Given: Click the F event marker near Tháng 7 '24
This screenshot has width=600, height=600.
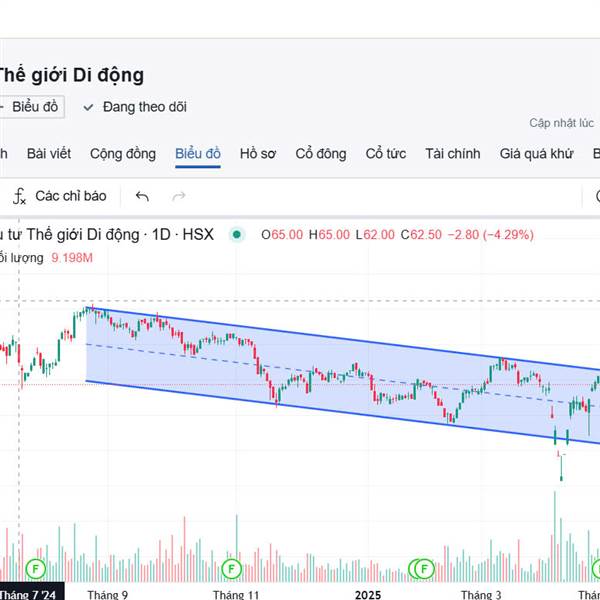Looking at the screenshot, I should [x=36, y=569].
